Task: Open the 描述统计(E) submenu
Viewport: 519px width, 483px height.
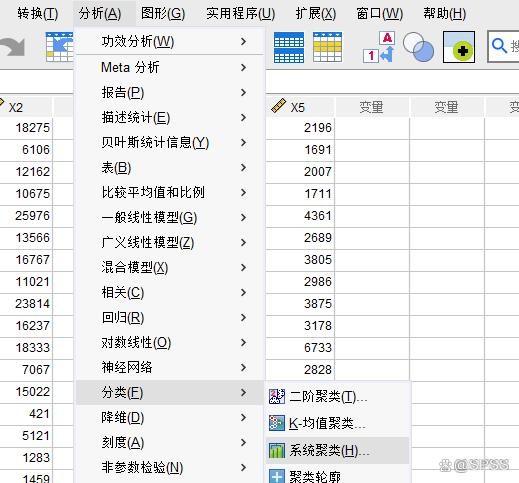Action: pos(170,117)
